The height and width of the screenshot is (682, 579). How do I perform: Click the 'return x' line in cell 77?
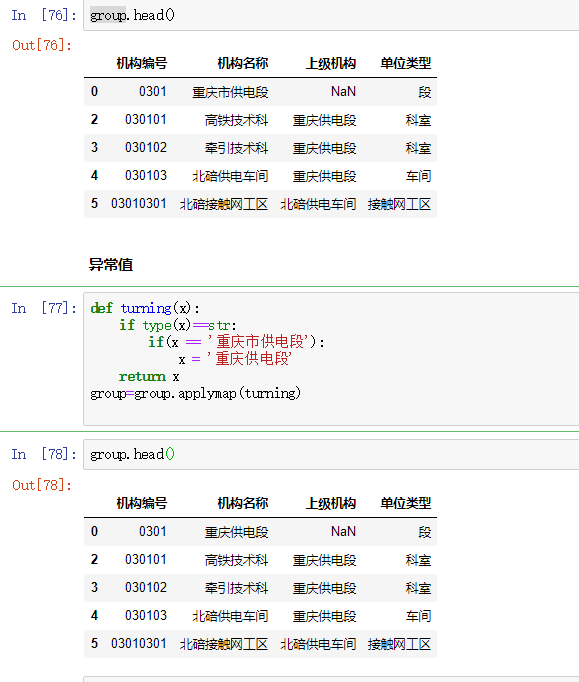pyautogui.click(x=149, y=376)
